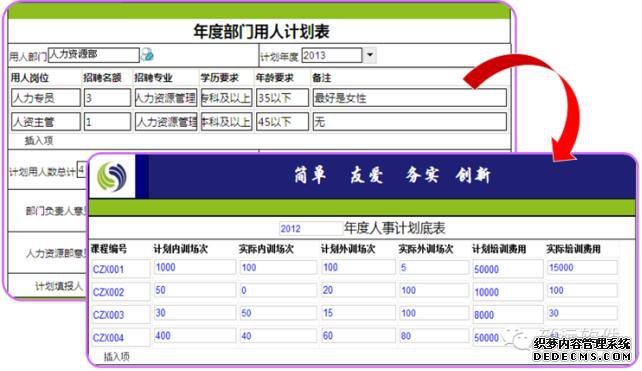
Task: Click the 招聘名额 field with value 1
Action: 107,122
